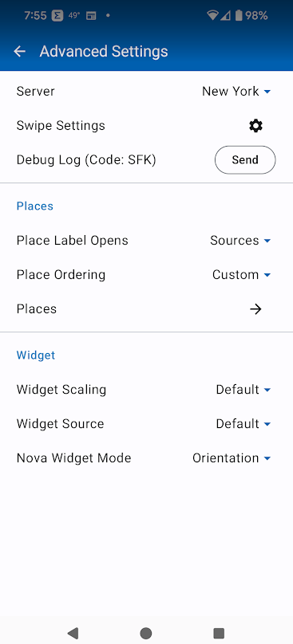Image resolution: width=293 pixels, height=644 pixels.
Task: Change Place Ordering from Custom
Action: tap(242, 275)
